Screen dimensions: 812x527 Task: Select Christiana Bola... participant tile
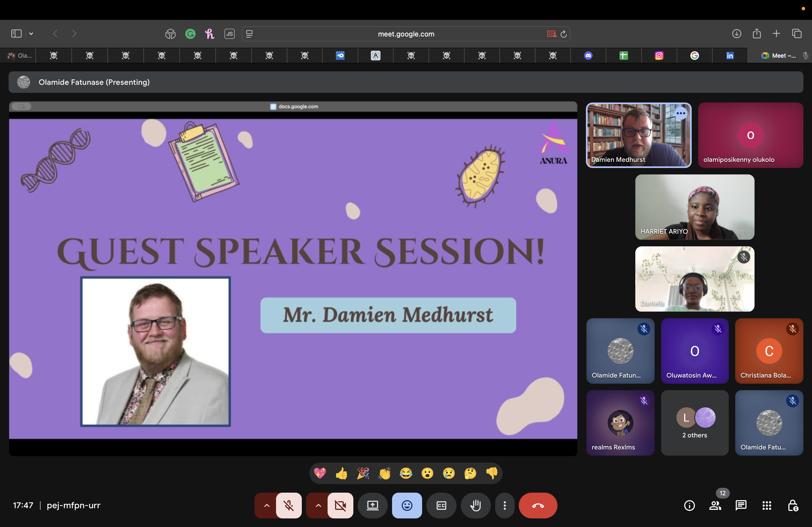point(769,351)
